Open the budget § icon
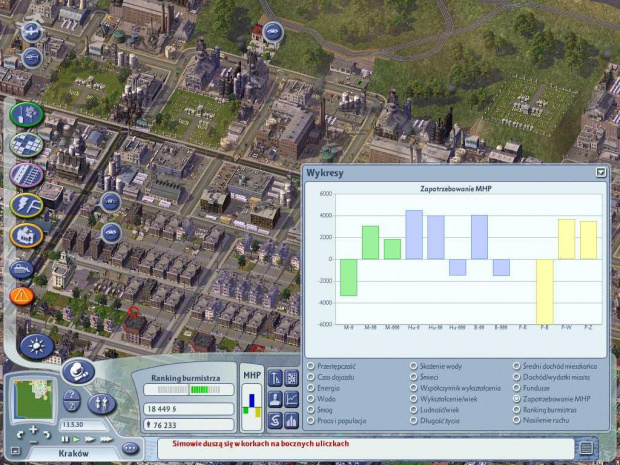Screen dimensions: 620x465 pos(275,420)
